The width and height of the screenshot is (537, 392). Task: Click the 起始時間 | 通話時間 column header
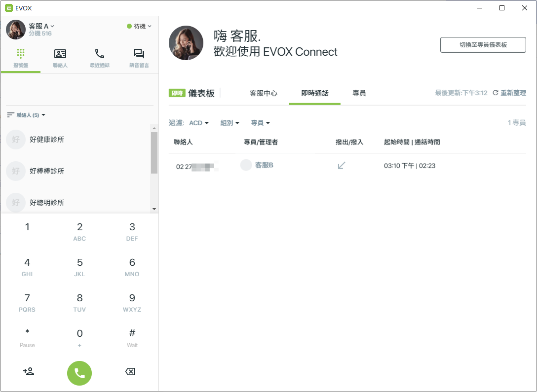[x=412, y=142]
